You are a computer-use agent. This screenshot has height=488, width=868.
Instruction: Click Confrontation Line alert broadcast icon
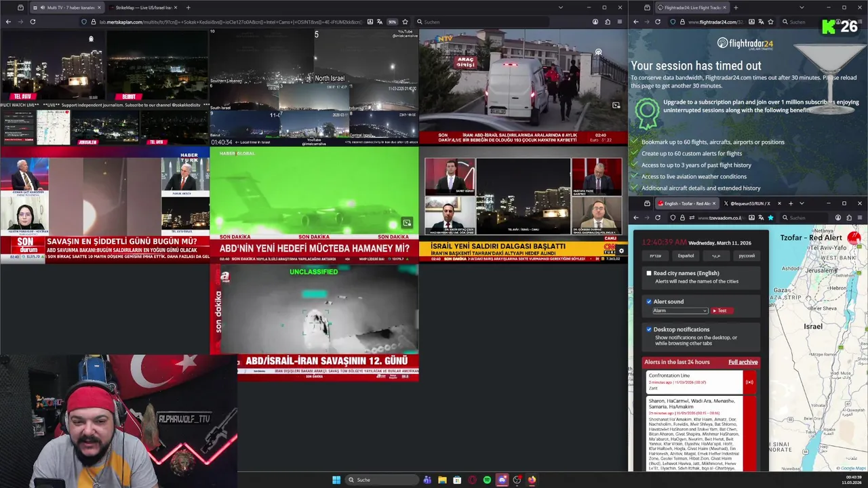tap(749, 382)
